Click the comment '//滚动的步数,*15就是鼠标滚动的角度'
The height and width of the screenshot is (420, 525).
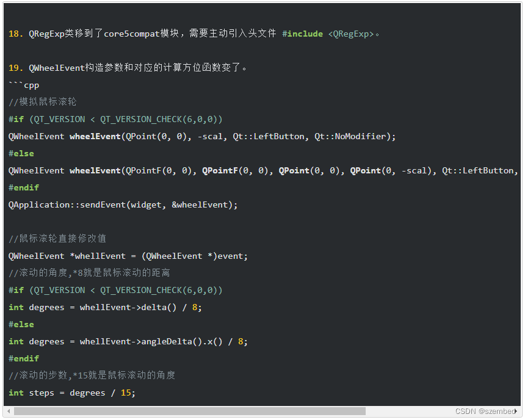click(92, 375)
